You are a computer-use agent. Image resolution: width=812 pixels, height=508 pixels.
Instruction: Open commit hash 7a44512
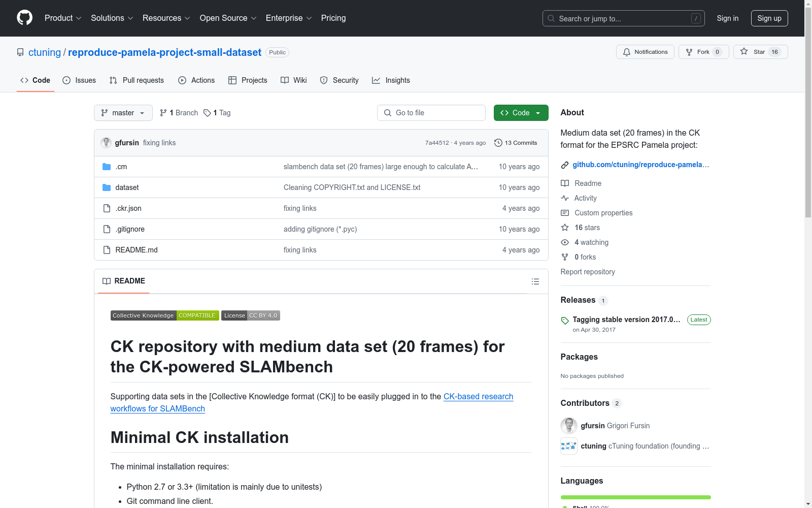click(x=437, y=143)
